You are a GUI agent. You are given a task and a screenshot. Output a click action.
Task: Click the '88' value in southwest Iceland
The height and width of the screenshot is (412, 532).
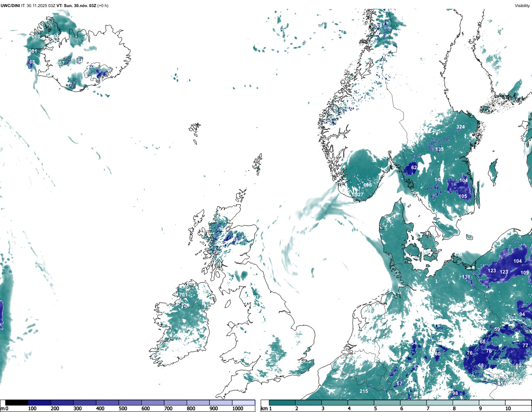[x=32, y=62]
